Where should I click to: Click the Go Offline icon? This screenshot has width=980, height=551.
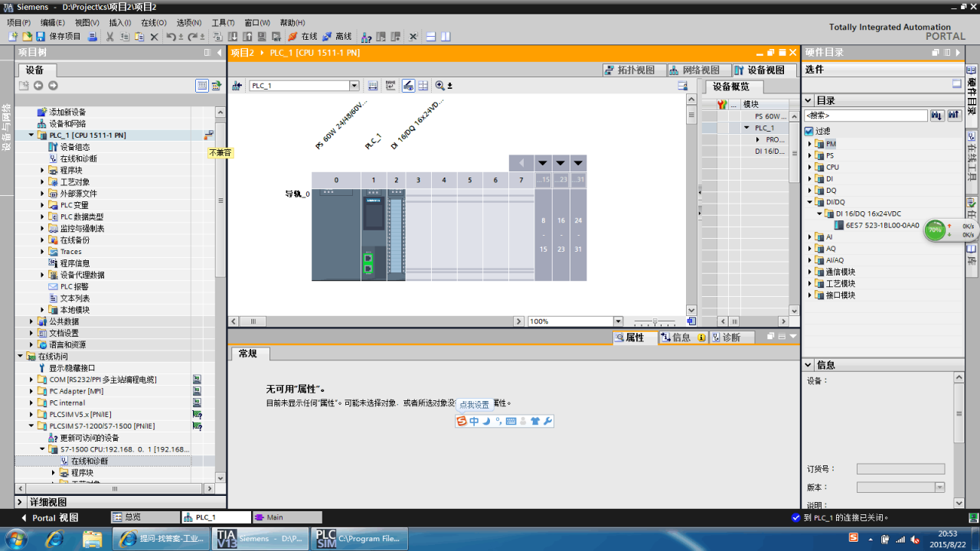[328, 36]
